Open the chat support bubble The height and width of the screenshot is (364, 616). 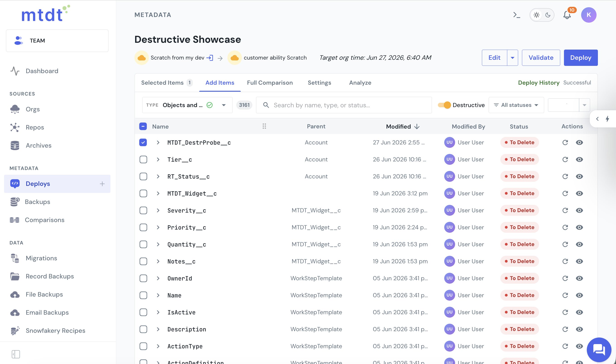599,350
